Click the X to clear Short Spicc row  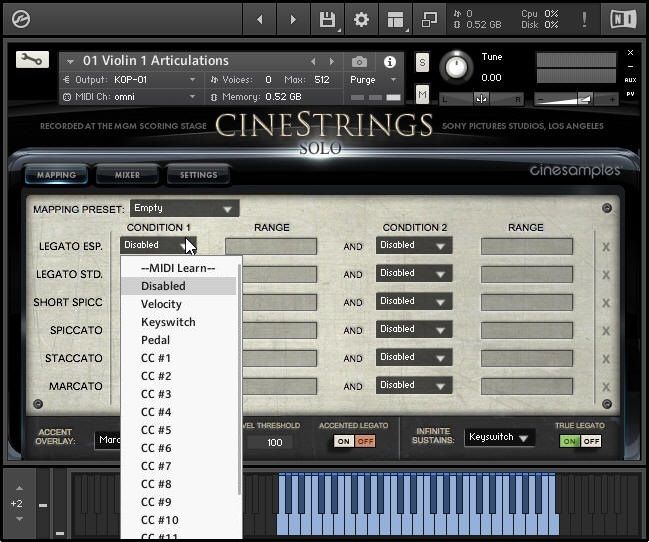(606, 303)
